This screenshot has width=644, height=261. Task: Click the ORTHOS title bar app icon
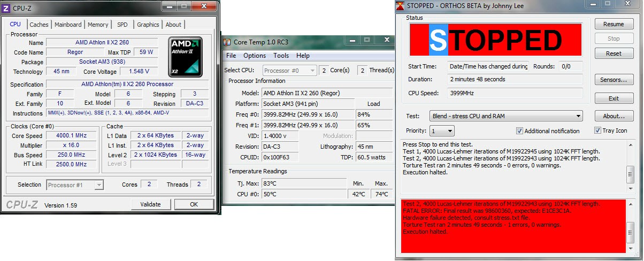click(401, 6)
